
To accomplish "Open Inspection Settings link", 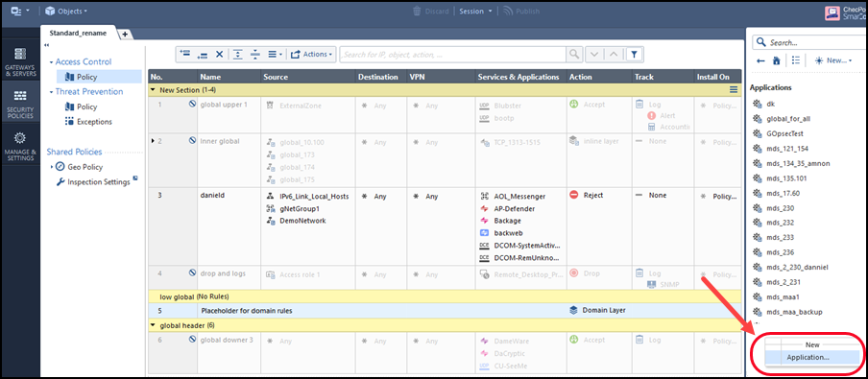I will 98,181.
